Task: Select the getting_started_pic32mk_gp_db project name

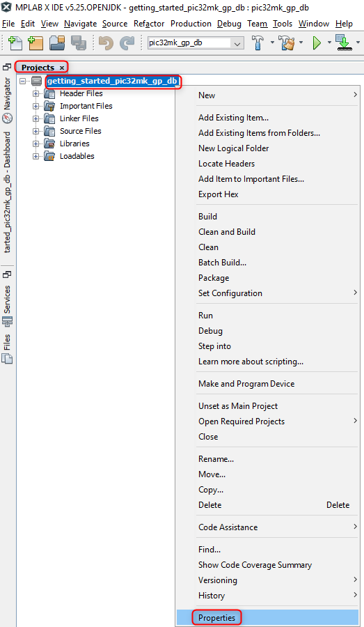Action: click(x=112, y=82)
